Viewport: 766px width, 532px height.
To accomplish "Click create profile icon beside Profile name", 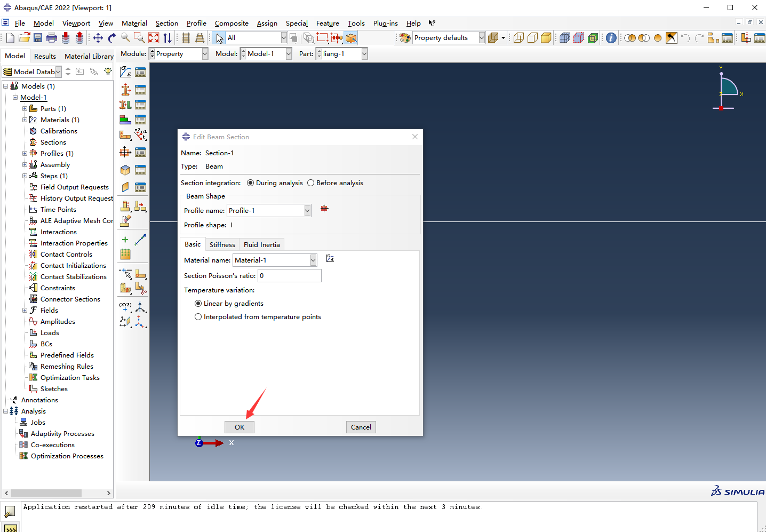I will (324, 209).
